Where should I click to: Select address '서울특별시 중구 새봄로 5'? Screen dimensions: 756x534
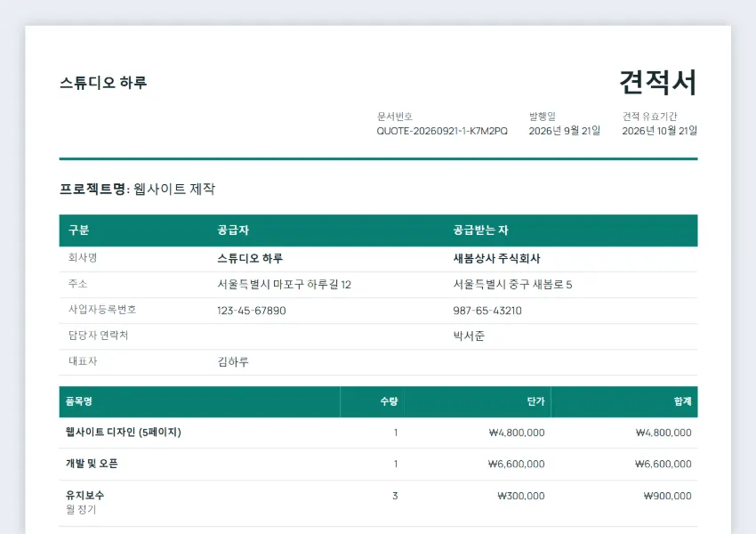[x=512, y=285]
